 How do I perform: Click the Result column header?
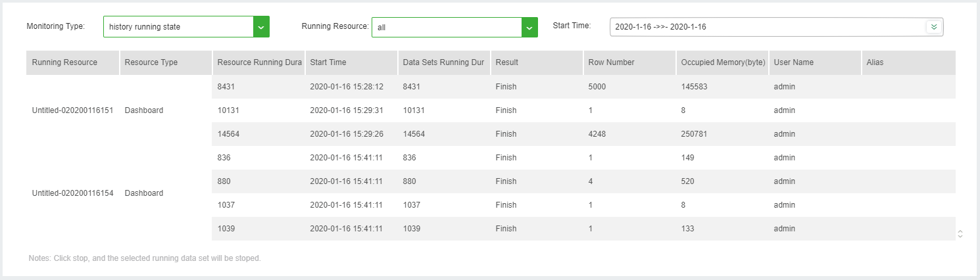tap(536, 62)
